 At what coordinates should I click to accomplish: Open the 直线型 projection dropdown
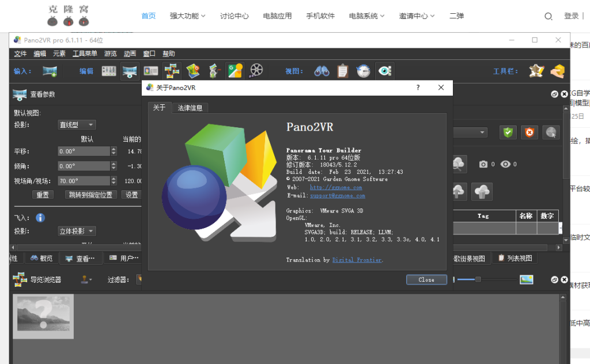[x=77, y=125]
